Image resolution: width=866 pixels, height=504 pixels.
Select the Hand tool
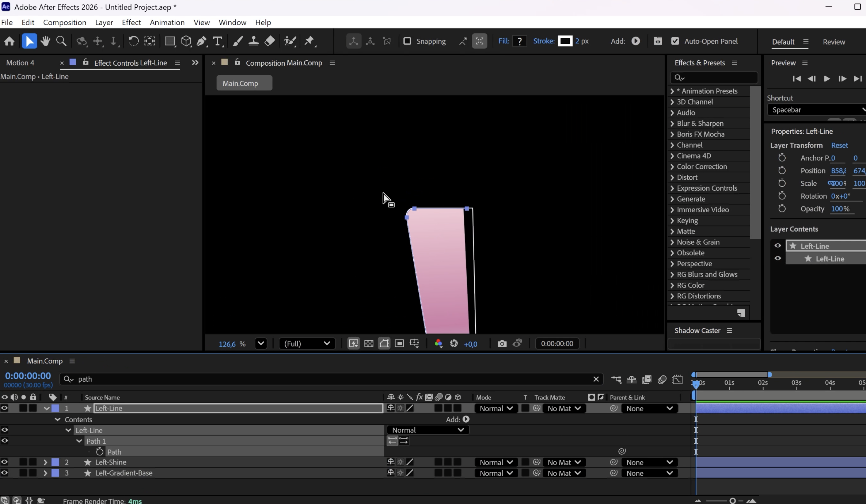[45, 41]
